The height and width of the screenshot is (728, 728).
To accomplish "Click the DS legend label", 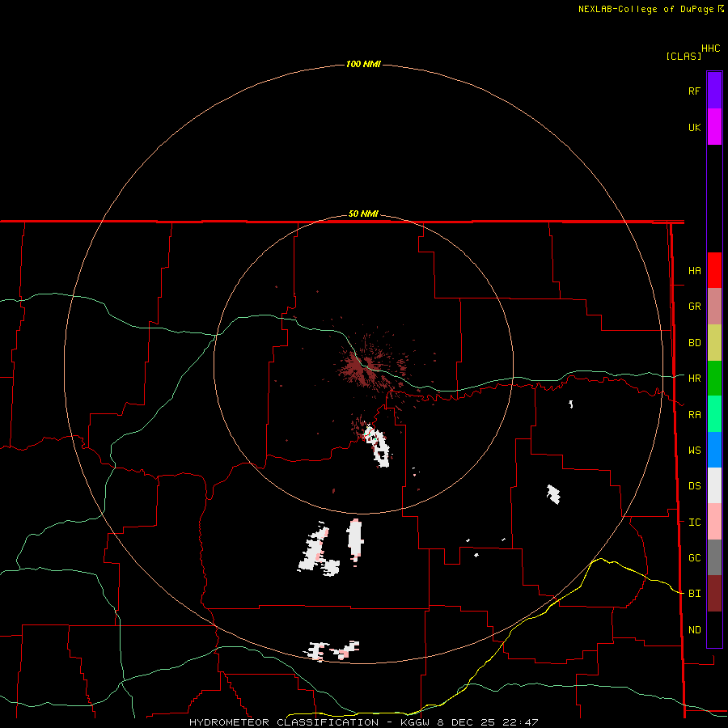I will (x=694, y=486).
